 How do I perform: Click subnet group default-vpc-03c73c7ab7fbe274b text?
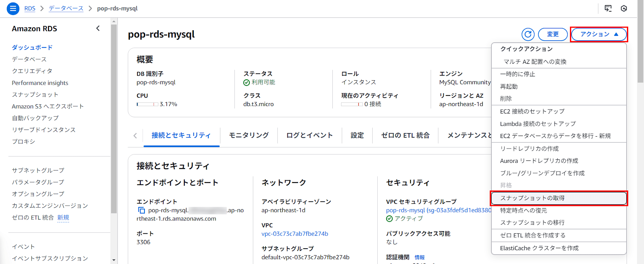pyautogui.click(x=305, y=257)
